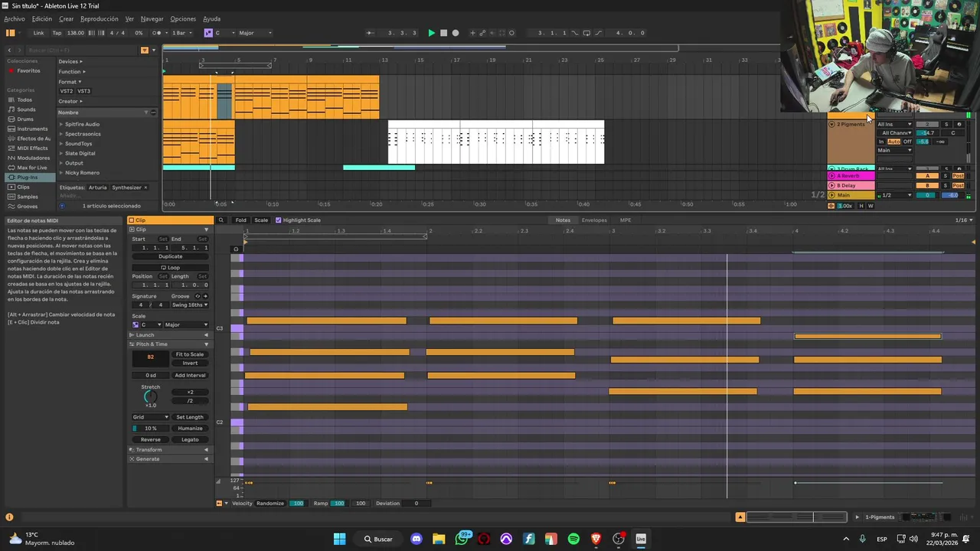
Task: Click the Hot-Swap Groove icon
Action: 198,296
